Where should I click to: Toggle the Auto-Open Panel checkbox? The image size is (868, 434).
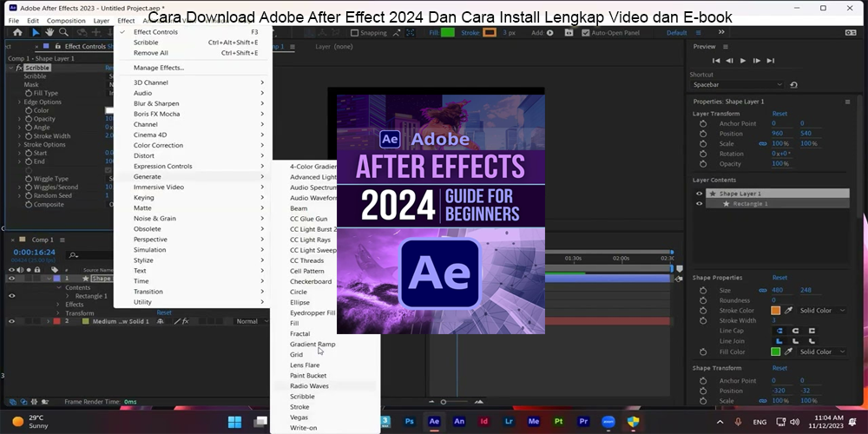click(586, 33)
